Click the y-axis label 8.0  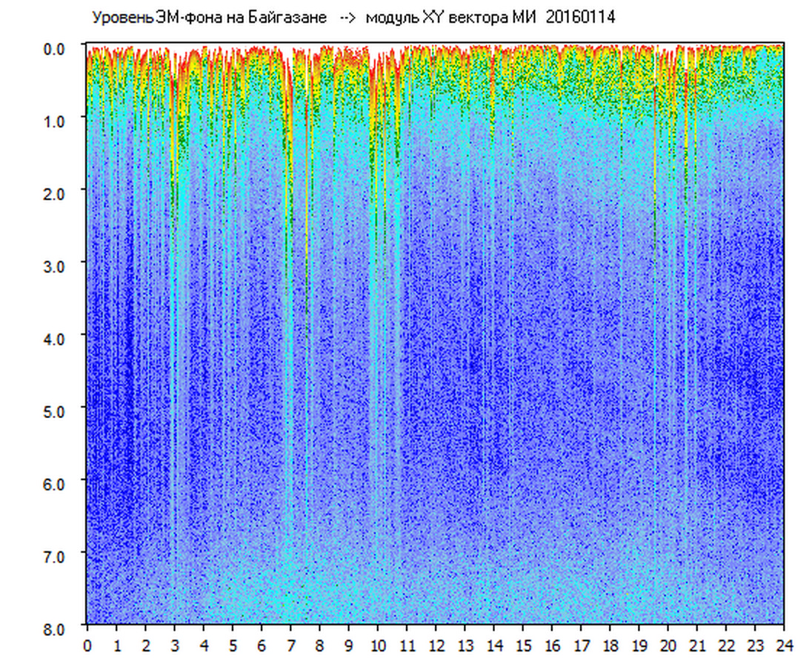56,628
